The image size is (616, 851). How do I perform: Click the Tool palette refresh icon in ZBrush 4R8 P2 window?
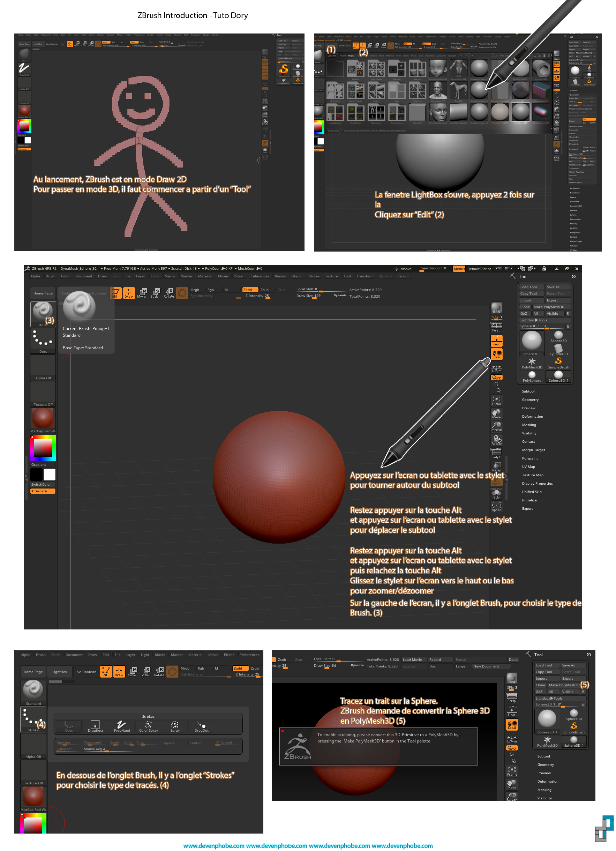click(573, 277)
